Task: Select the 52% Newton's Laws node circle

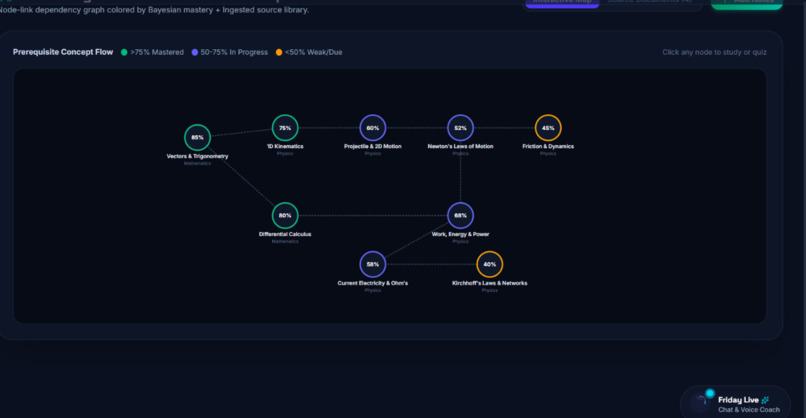Action: click(x=460, y=128)
